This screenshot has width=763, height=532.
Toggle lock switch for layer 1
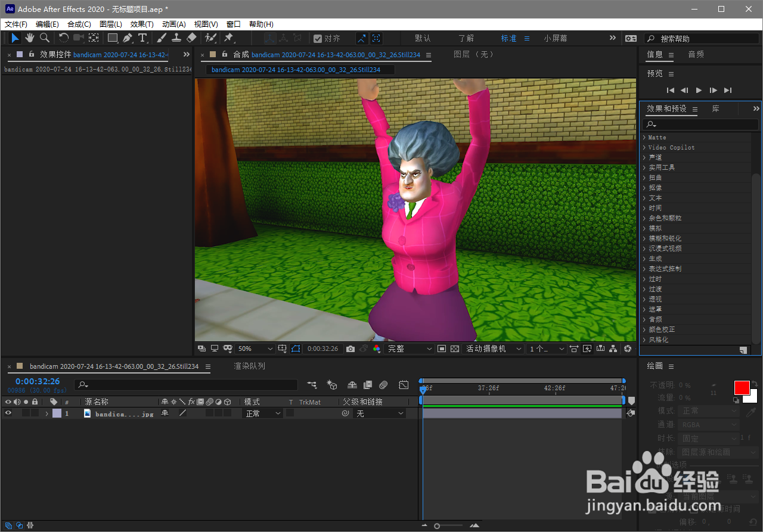point(35,413)
